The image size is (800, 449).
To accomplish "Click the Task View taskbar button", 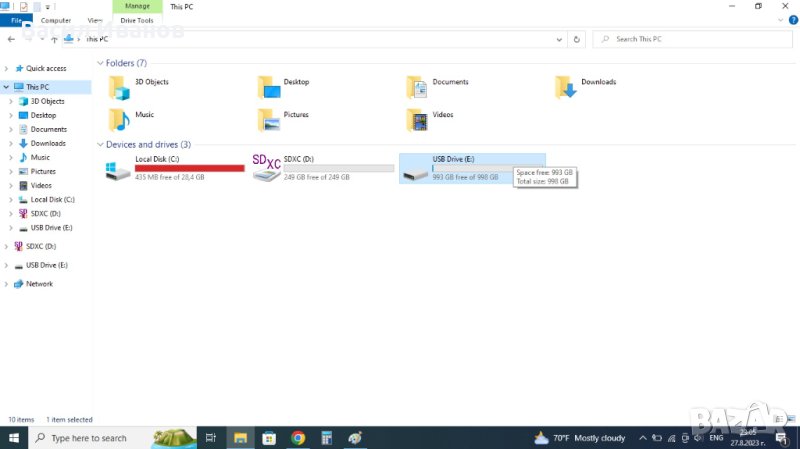I will tap(211, 438).
